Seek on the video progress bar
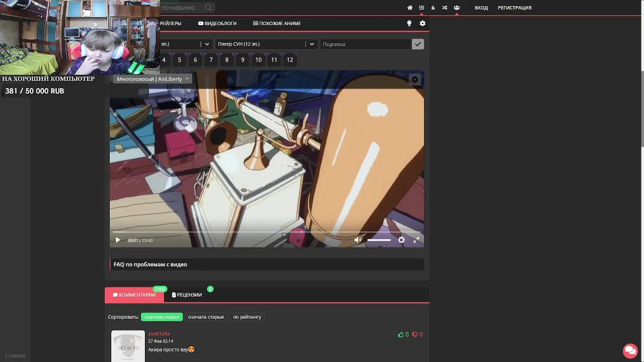The width and height of the screenshot is (644, 362). [267, 232]
